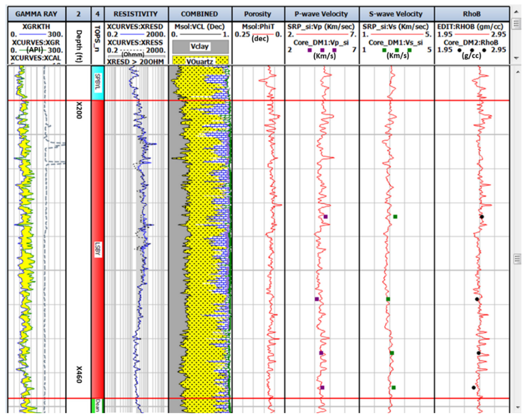The width and height of the screenshot is (528, 420).
Task: Select the GAMMA RAY track header
Action: pyautogui.click(x=36, y=14)
